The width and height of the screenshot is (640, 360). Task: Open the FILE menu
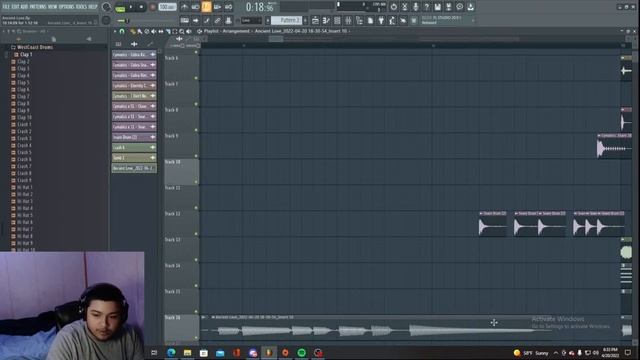7,7
